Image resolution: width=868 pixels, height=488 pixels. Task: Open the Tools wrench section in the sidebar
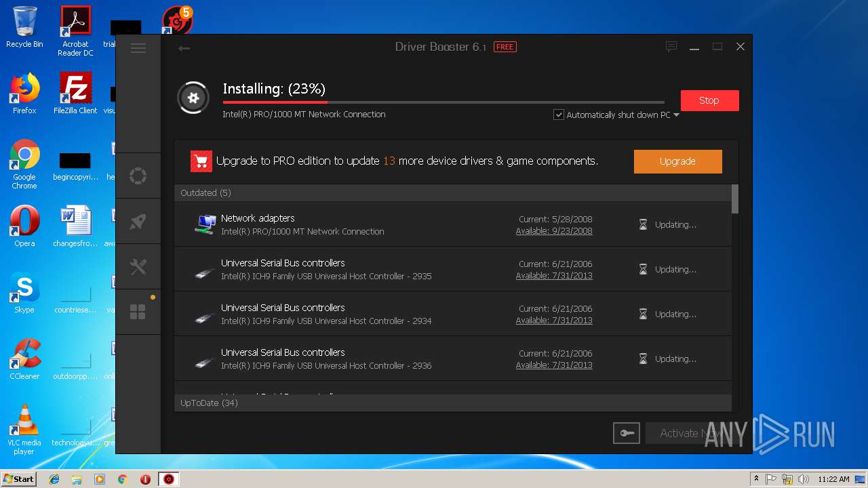coord(138,266)
